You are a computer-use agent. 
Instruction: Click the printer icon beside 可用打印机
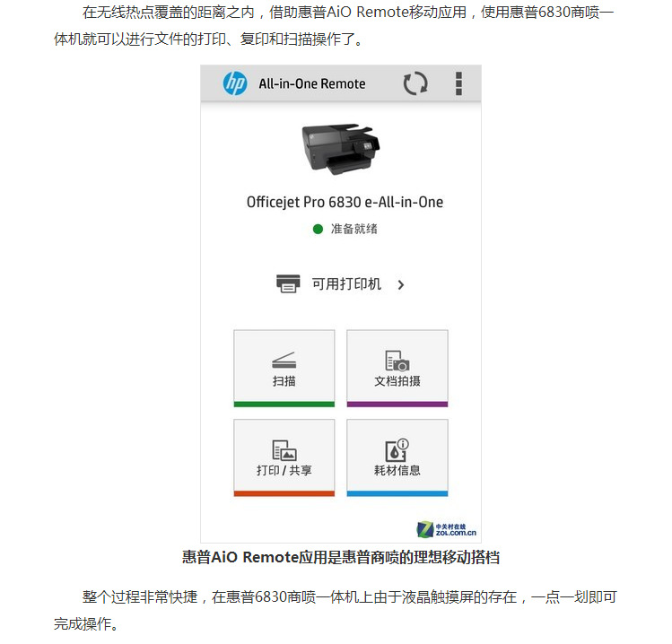[x=288, y=283]
